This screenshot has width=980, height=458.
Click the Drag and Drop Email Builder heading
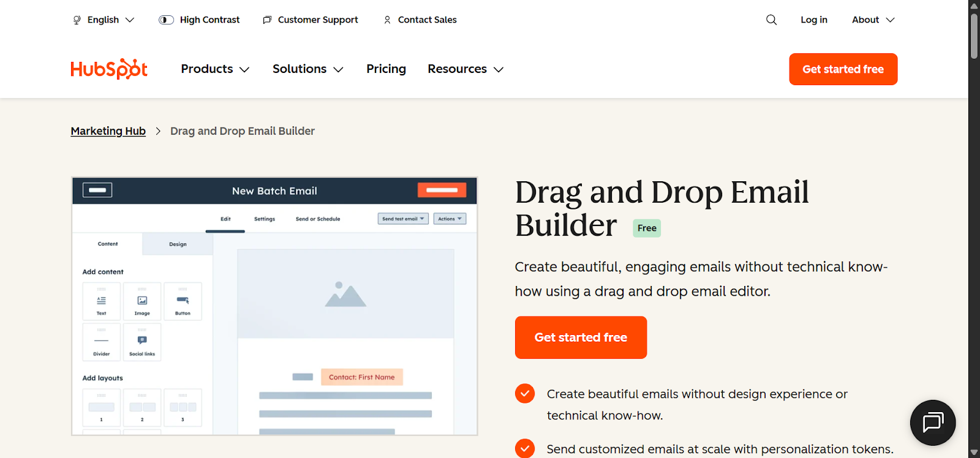662,208
